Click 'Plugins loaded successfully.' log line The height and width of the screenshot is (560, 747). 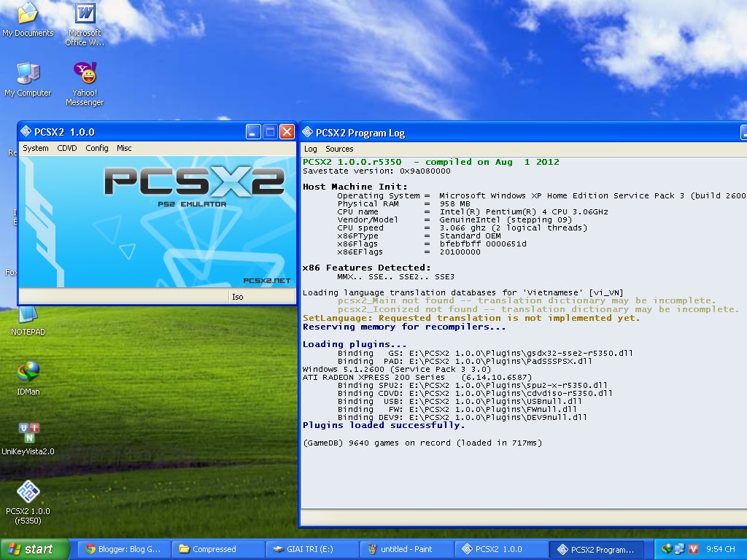pos(384,425)
